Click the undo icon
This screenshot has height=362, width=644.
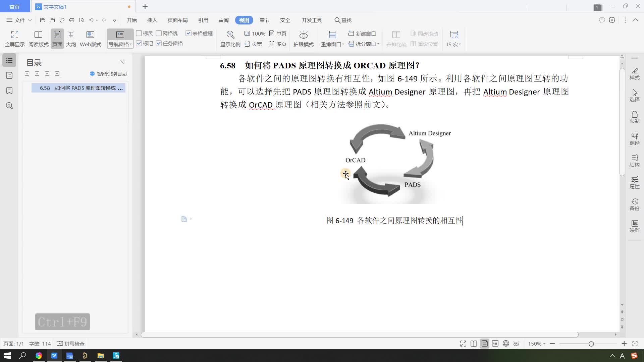91,20
